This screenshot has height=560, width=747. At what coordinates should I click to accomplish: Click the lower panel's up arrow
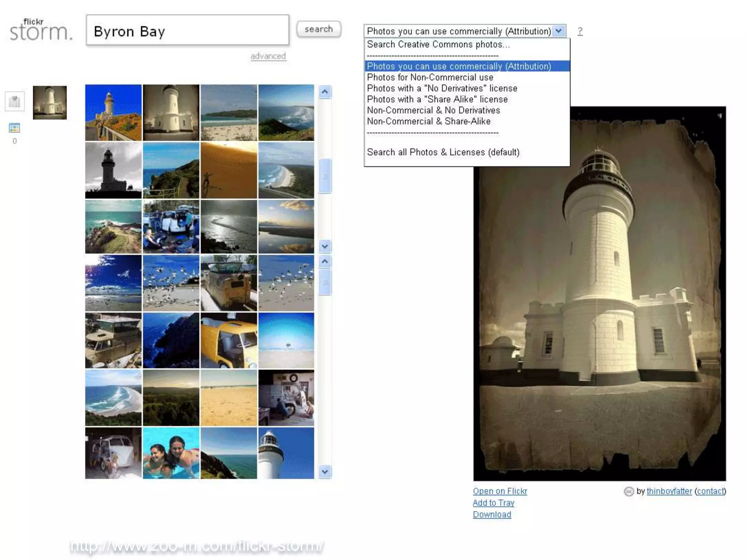pos(325,261)
